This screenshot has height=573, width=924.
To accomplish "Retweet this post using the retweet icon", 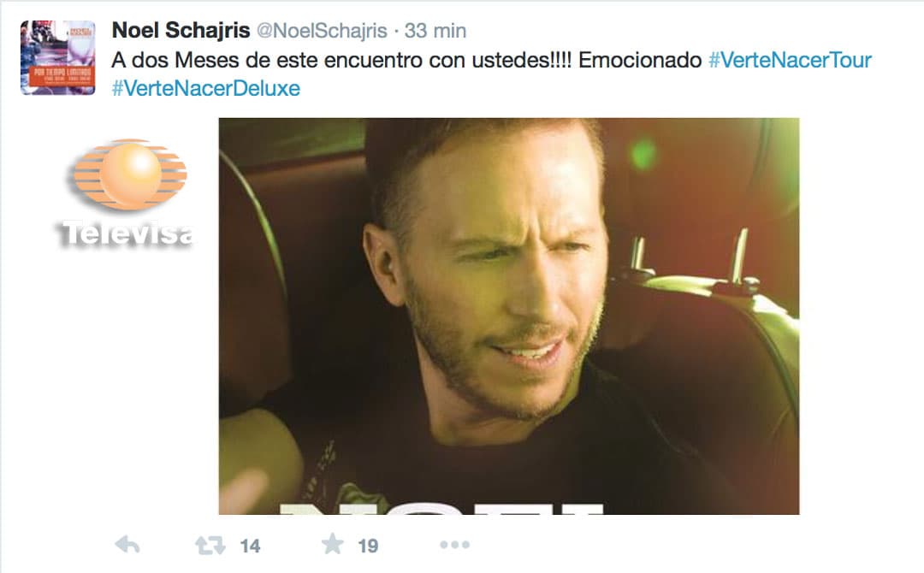I will [210, 546].
